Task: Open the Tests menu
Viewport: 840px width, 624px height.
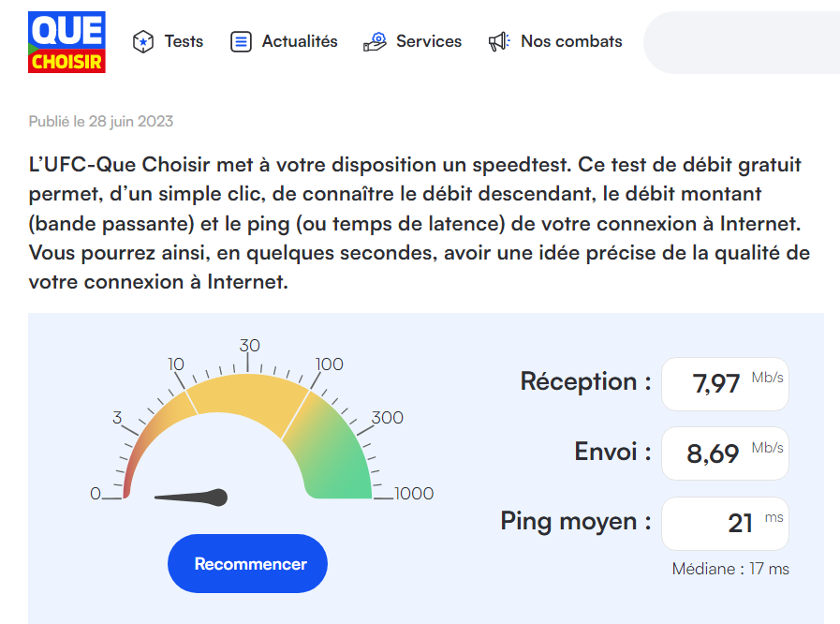Action: tap(183, 41)
